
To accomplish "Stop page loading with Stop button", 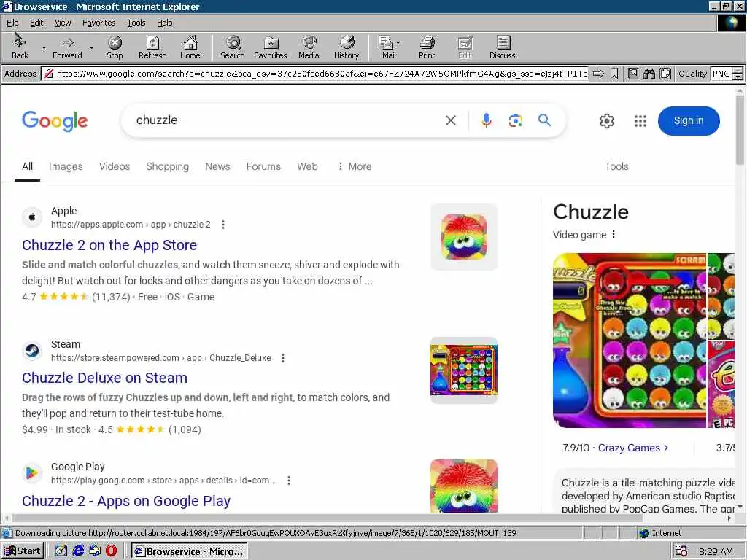I will pos(115,47).
